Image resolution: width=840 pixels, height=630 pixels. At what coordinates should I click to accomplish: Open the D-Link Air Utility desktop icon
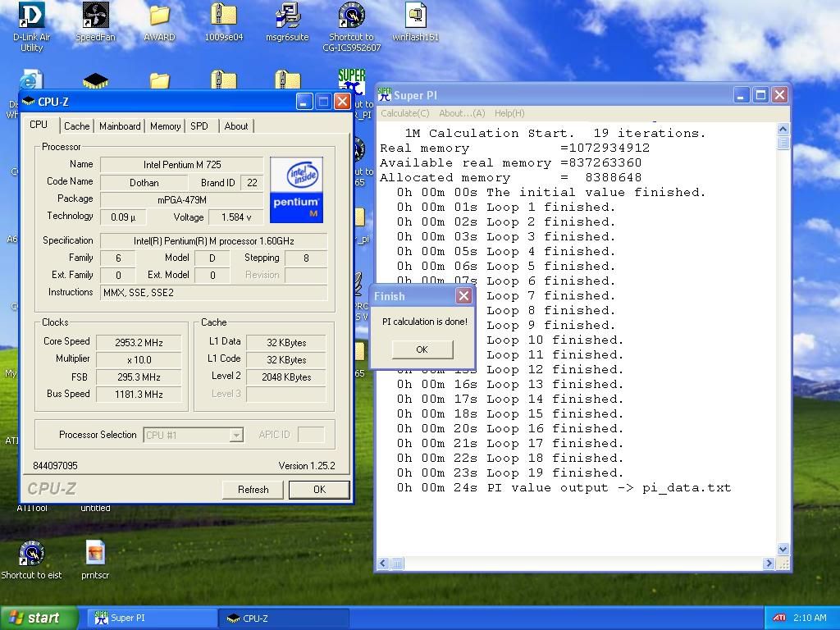(32, 27)
